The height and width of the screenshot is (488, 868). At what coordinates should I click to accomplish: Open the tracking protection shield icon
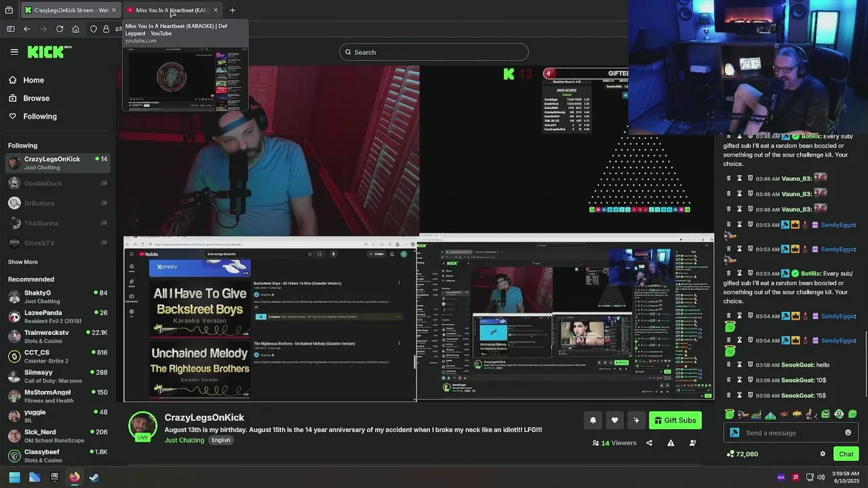pyautogui.click(x=94, y=29)
